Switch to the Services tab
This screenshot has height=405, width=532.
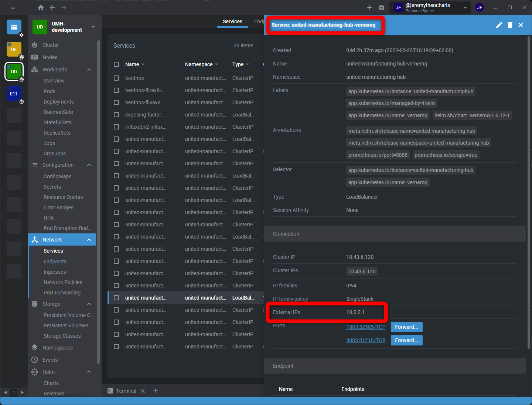point(232,21)
